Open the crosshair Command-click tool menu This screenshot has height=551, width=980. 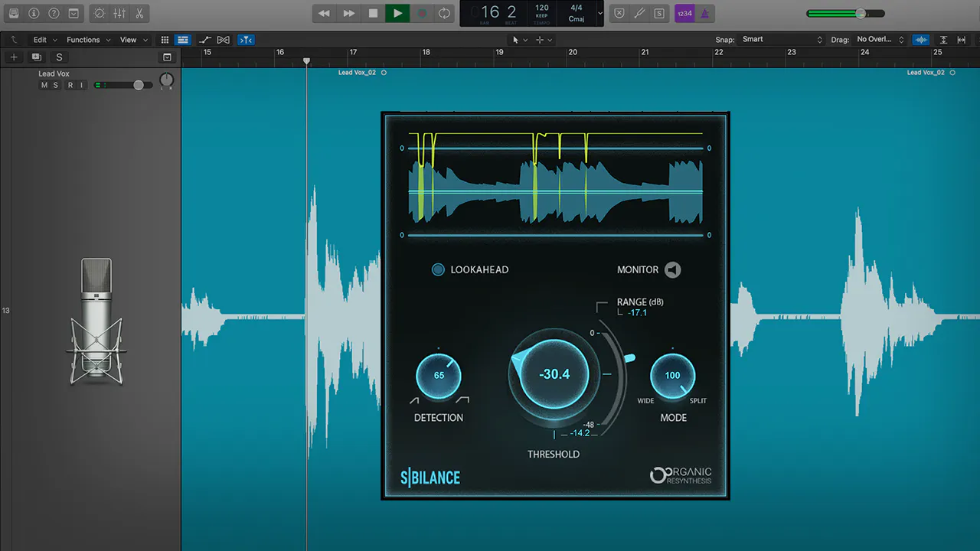[544, 40]
